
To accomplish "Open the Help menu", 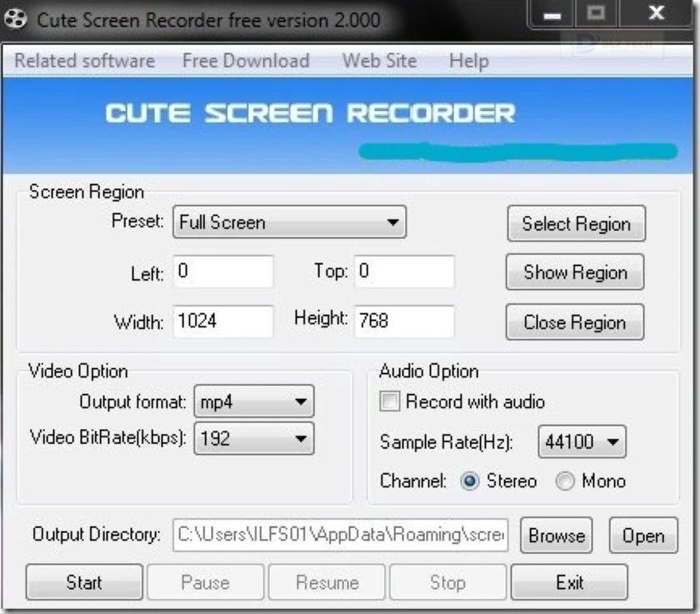I will pyautogui.click(x=468, y=61).
